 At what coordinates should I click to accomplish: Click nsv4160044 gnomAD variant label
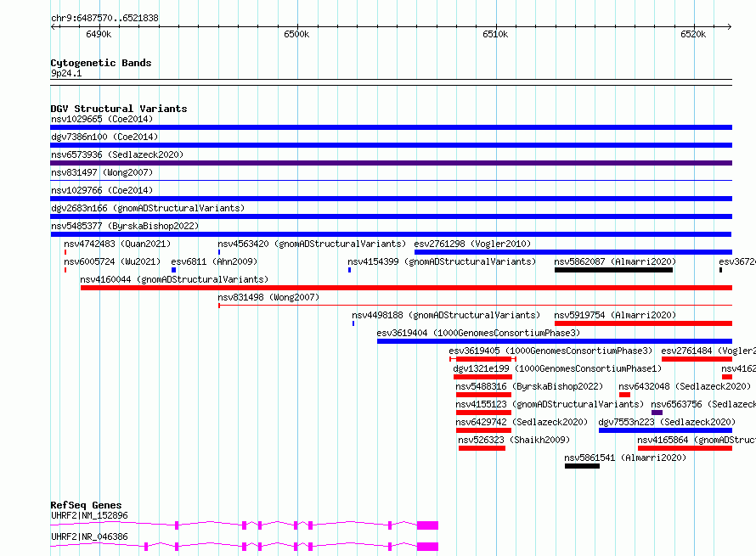(174, 279)
